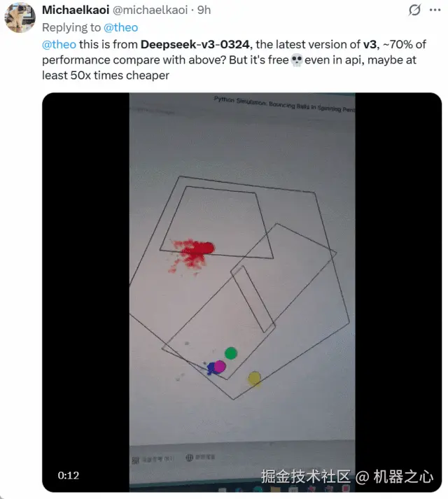This screenshot has width=448, height=499.
Task: Open the Michaelkaoi display name link
Action: coord(76,10)
